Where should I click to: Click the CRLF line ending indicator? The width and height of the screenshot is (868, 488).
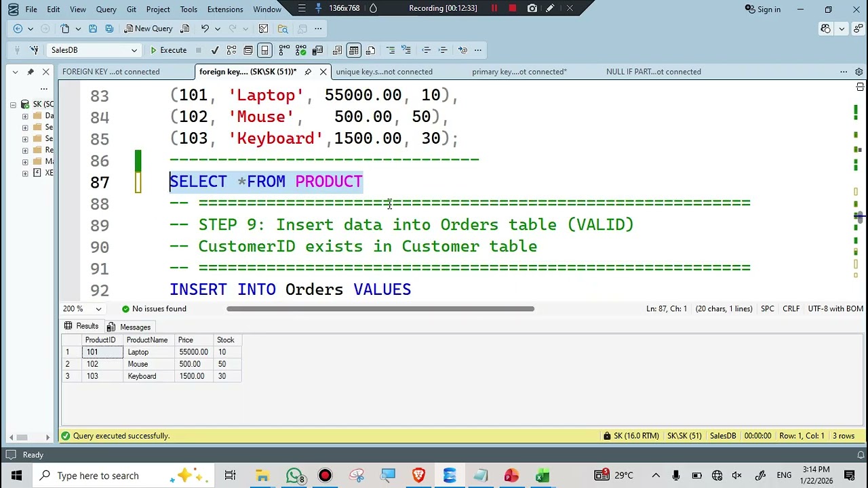click(791, 309)
